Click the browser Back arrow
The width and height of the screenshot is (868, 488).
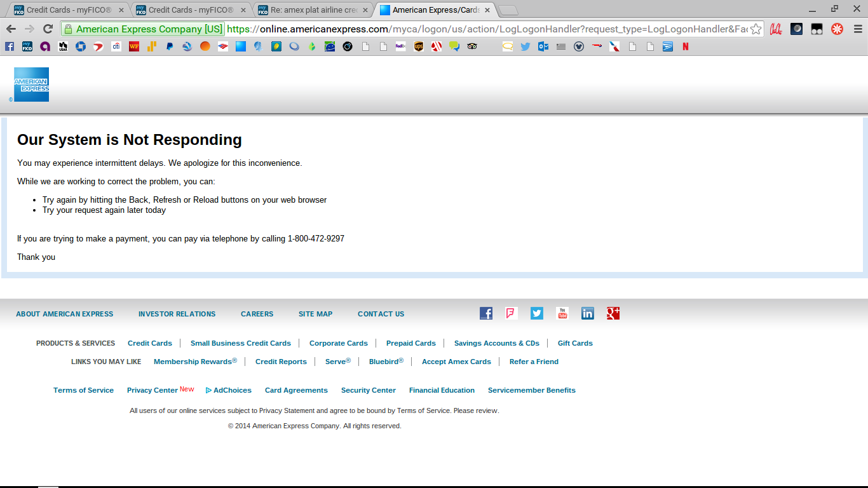tap(11, 29)
